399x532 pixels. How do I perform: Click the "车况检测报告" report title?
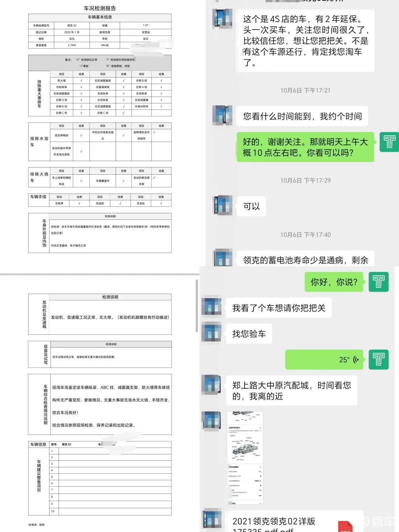point(100,8)
